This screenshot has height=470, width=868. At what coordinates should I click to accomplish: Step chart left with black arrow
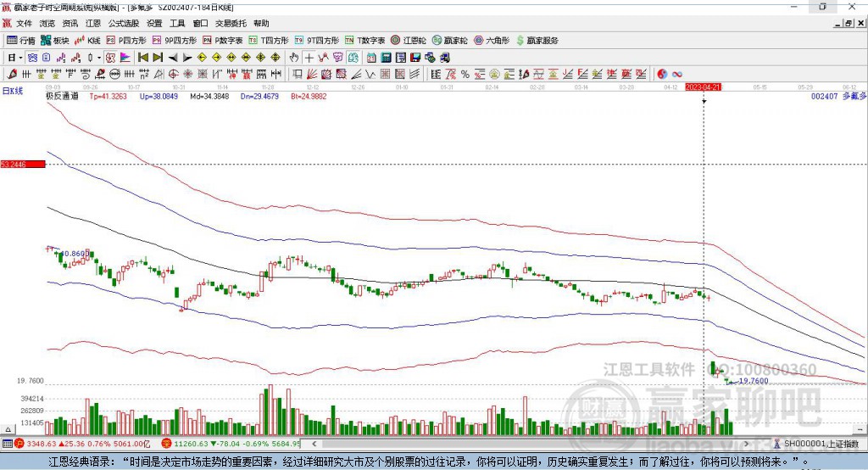pyautogui.click(x=173, y=58)
